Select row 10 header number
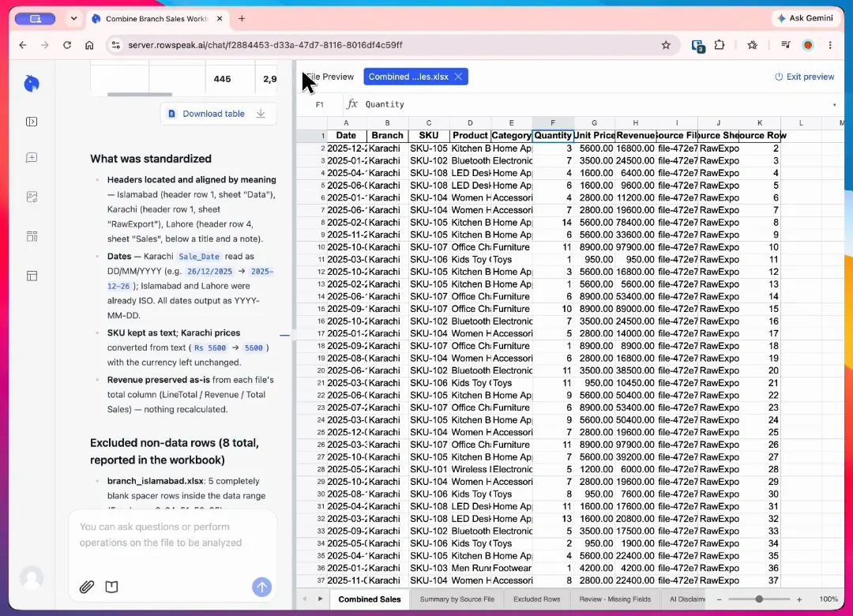The height and width of the screenshot is (616, 853). pos(320,247)
